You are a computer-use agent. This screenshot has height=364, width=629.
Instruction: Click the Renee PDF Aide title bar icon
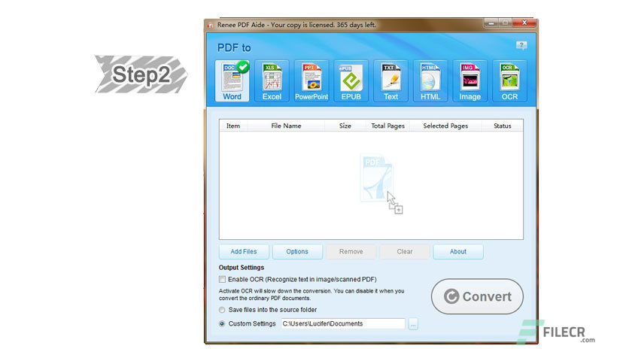coord(210,26)
